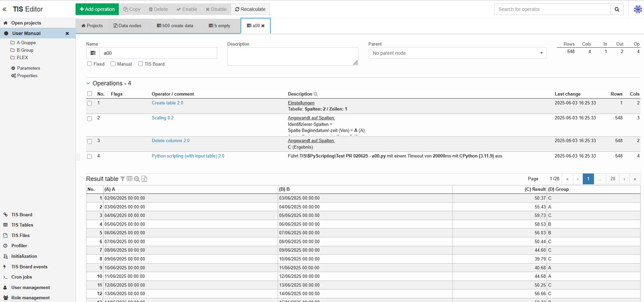Open User management
Viewport: 644px width, 302px height.
pyautogui.click(x=31, y=288)
